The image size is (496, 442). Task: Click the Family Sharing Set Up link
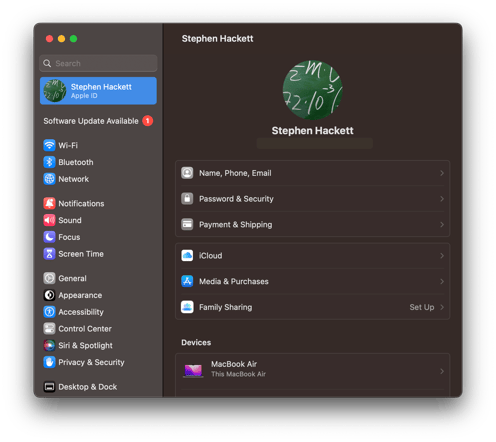pyautogui.click(x=422, y=307)
